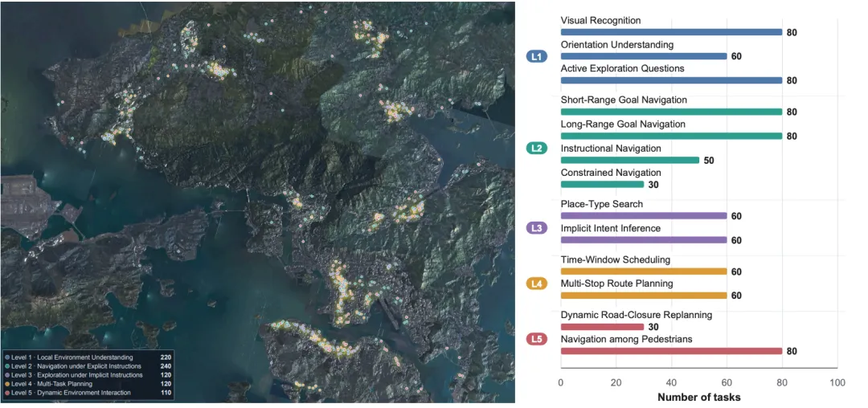Click the orange Multi-Stop Route Planning bar
Image resolution: width=868 pixels, height=408 pixels.
click(x=644, y=296)
